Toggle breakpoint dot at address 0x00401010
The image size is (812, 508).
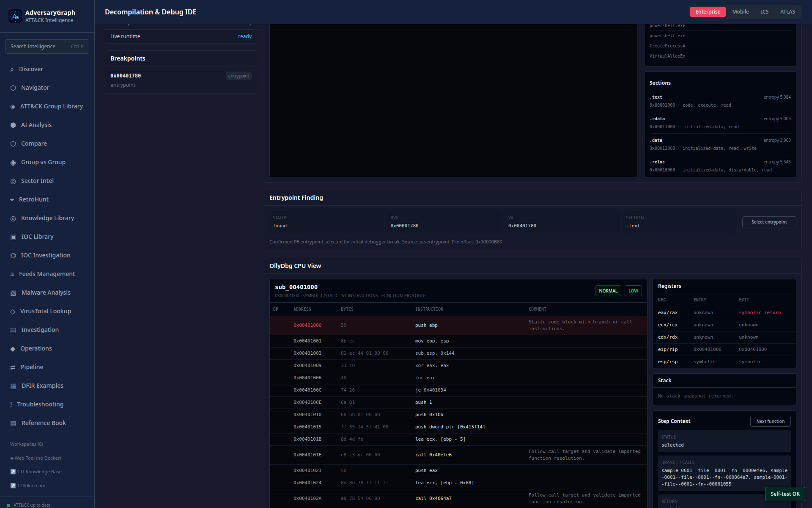280,415
